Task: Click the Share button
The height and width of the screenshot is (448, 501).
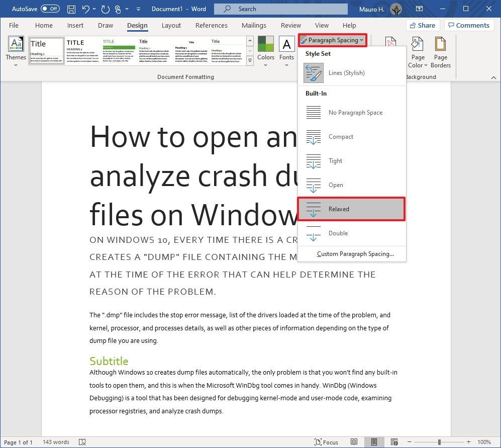Action: pos(423,25)
